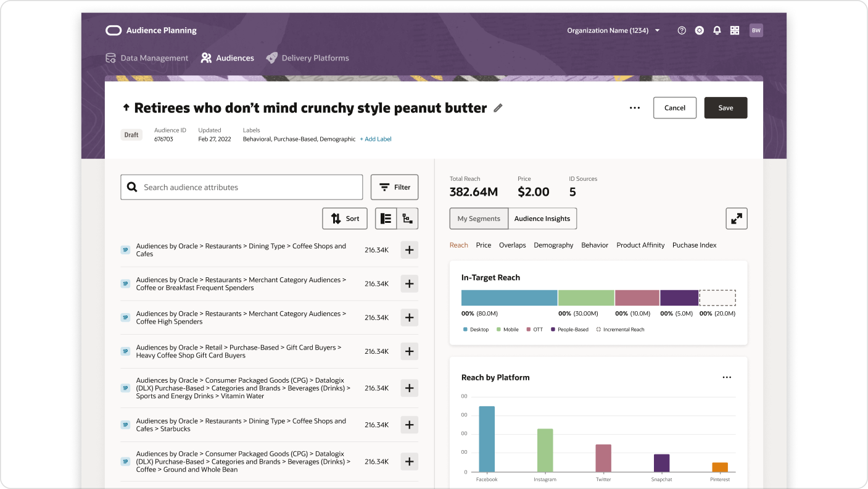868x489 pixels.
Task: Cancel editing the audience
Action: 675,107
